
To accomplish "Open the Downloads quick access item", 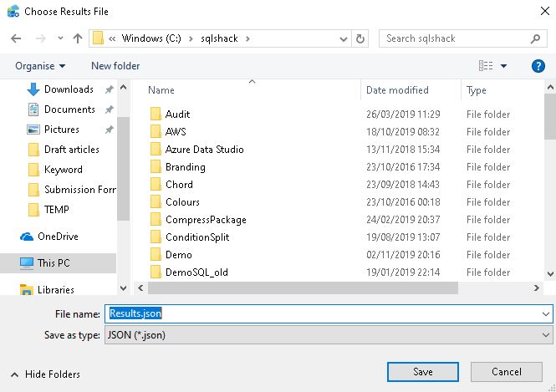I will coord(68,89).
